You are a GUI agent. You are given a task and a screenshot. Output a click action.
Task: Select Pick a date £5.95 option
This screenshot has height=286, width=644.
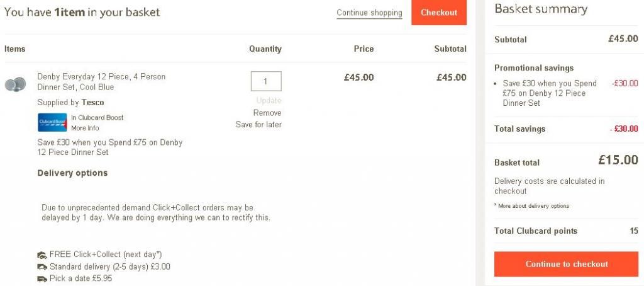[x=81, y=278]
